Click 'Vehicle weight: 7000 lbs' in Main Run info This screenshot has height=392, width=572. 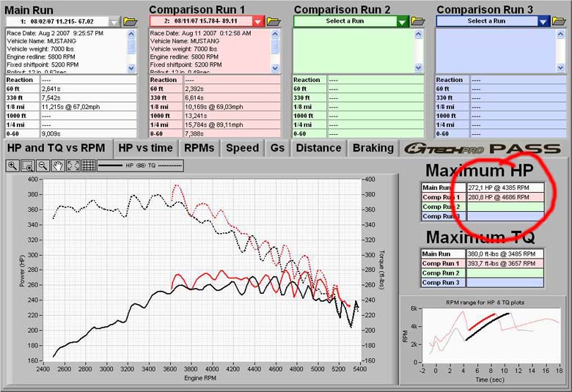pos(40,49)
